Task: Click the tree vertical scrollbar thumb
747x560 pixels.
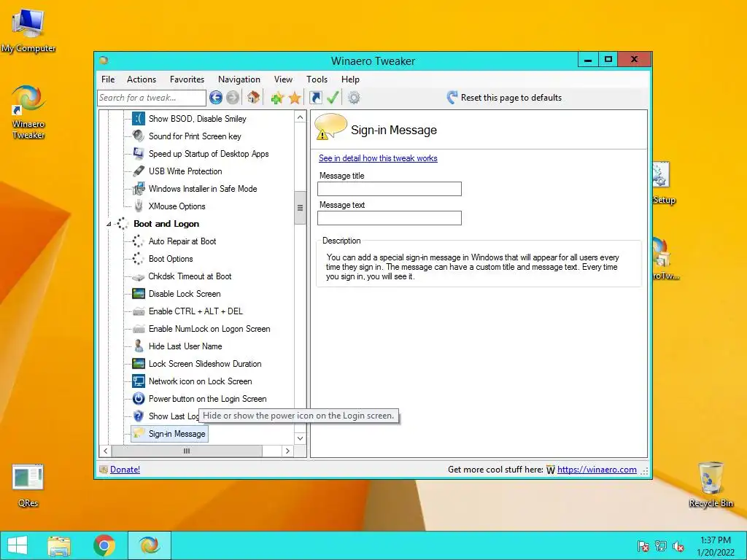Action: click(x=300, y=208)
